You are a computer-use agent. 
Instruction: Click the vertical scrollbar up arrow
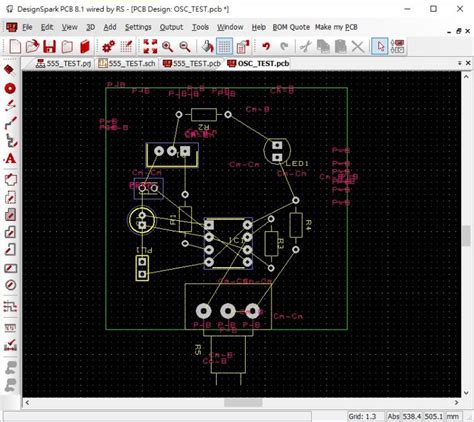466,77
